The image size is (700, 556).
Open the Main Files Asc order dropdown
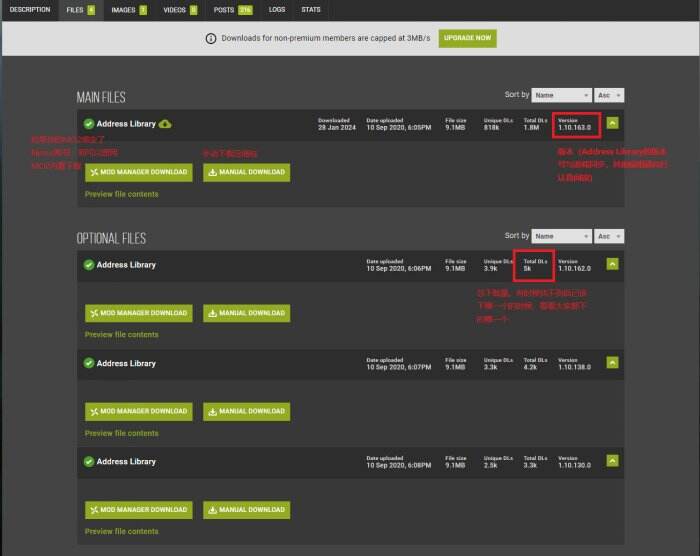[609, 95]
